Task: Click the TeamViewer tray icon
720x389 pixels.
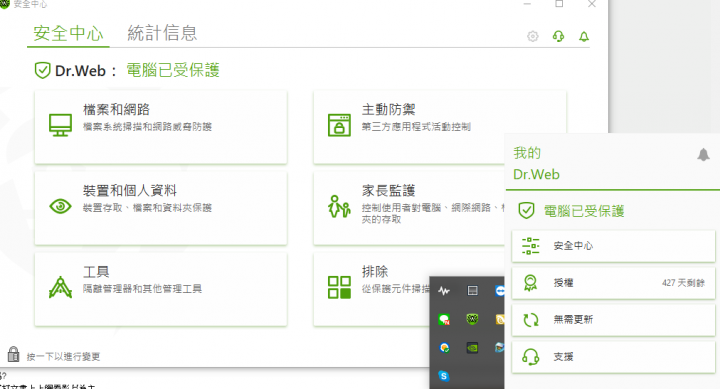Action: pyautogui.click(x=500, y=291)
